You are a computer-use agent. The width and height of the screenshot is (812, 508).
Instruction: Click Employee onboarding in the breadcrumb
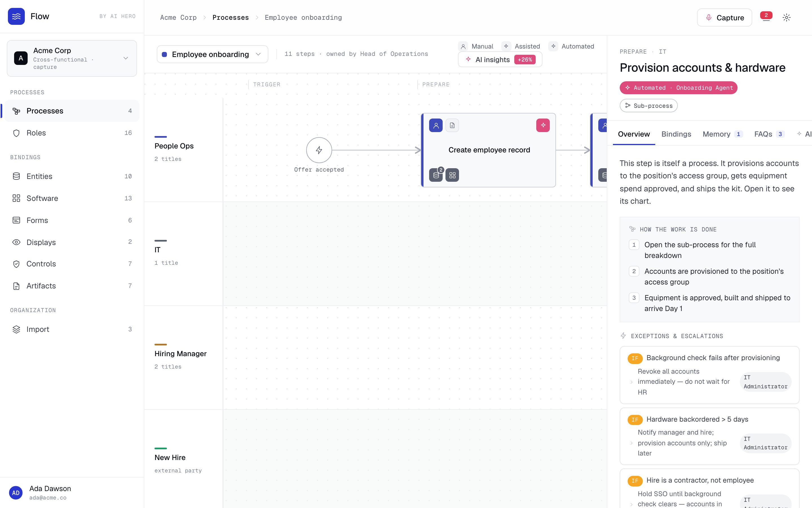(x=303, y=17)
